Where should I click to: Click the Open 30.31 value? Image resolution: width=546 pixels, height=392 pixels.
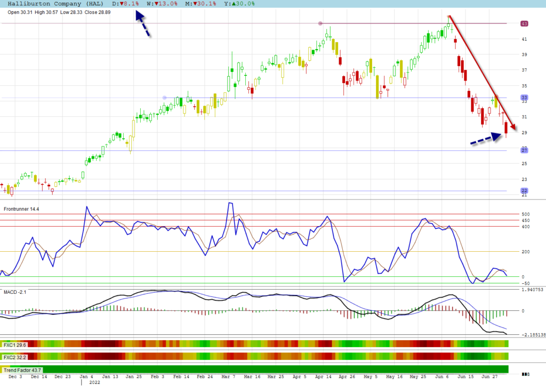pos(20,12)
